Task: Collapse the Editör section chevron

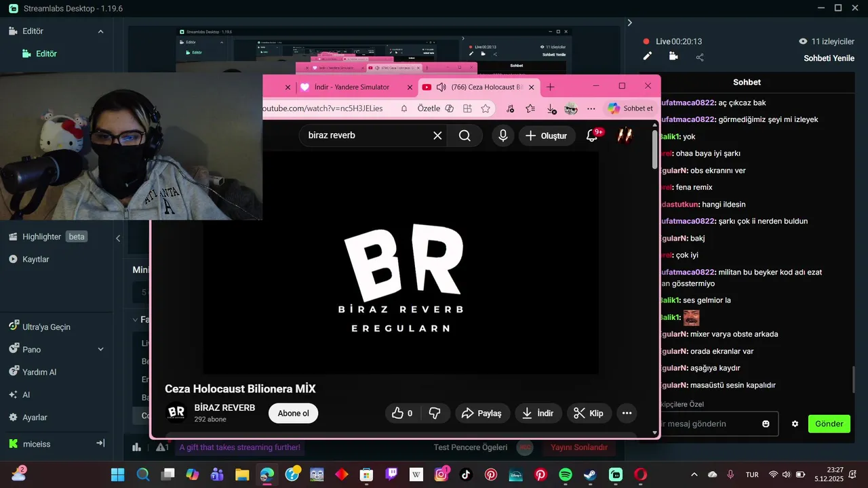Action: tap(100, 31)
